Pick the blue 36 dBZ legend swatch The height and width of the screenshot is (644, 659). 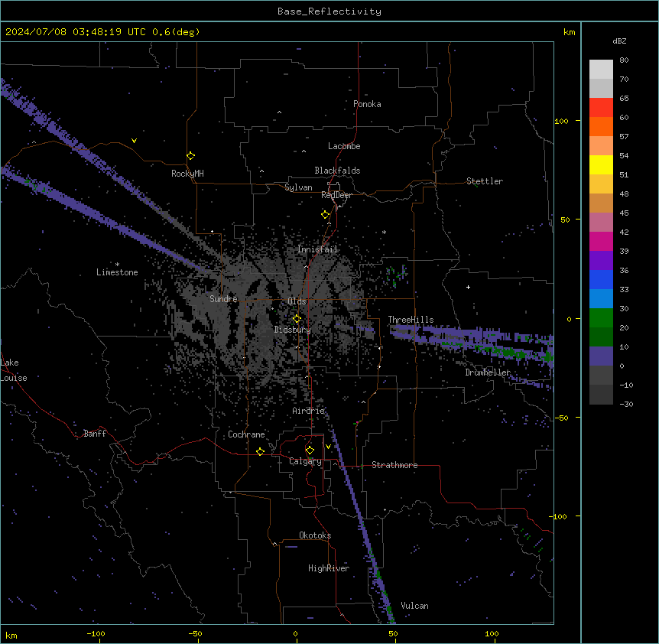[601, 279]
